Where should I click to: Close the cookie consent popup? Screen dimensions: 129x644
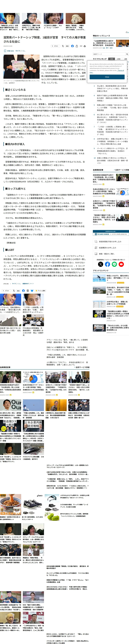click(107, 77)
